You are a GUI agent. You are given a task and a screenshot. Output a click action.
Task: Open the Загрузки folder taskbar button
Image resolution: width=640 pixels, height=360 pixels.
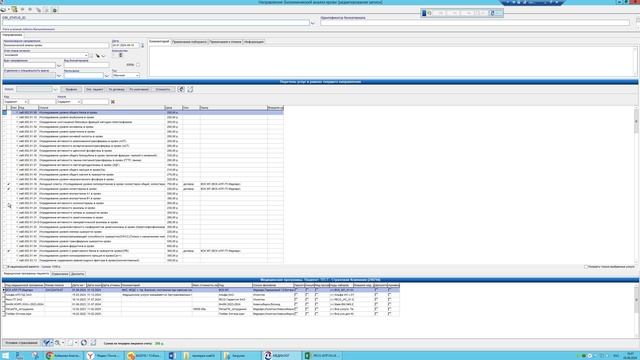click(240, 356)
